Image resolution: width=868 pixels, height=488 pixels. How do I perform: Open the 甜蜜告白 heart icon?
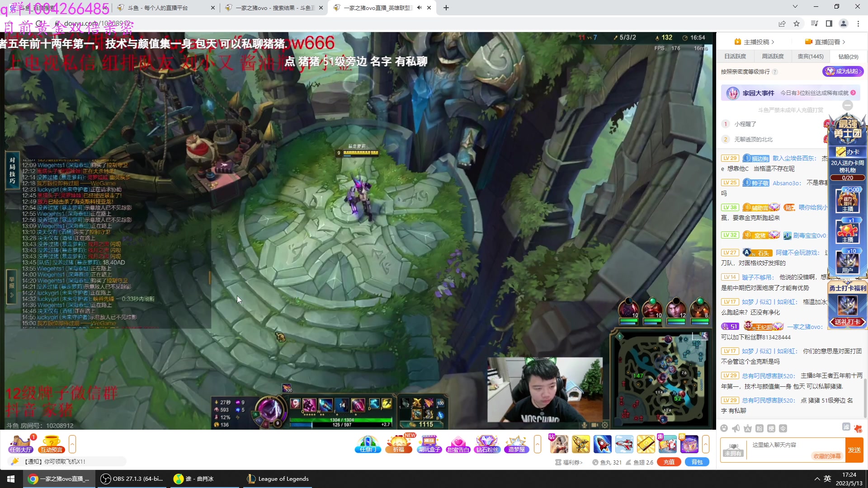[458, 444]
